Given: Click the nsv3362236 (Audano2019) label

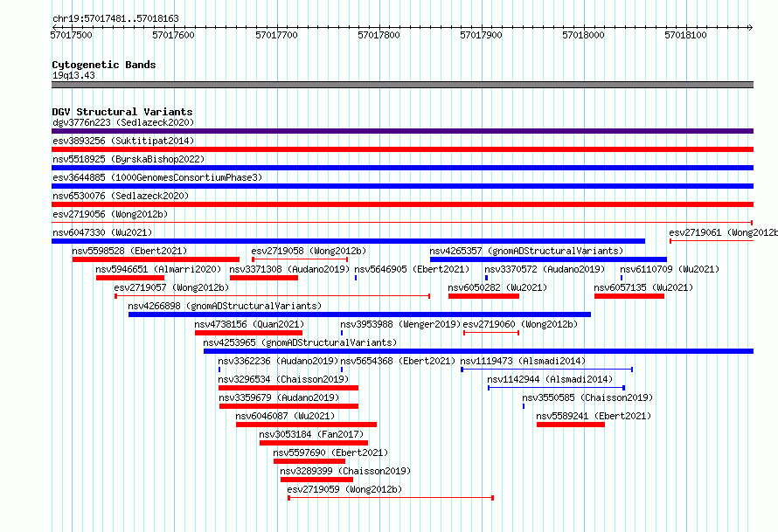Looking at the screenshot, I should [x=278, y=361].
